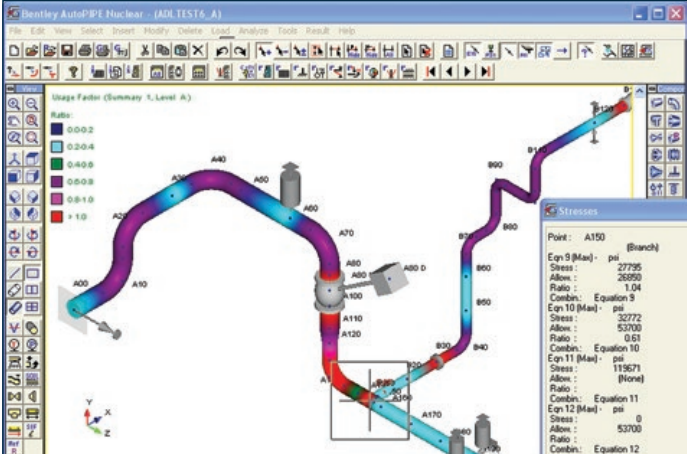The image size is (687, 454).
Task: Open the Modify menu
Action: pos(156,31)
